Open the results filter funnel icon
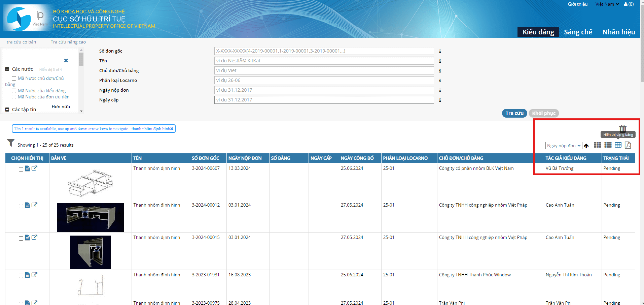Image resolution: width=644 pixels, height=305 pixels. (x=11, y=143)
